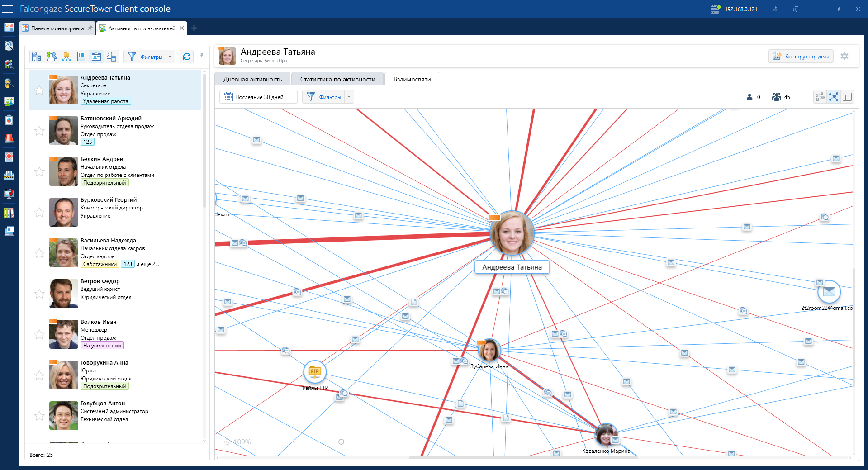
Task: Click the Файлы FTP node icon
Action: [x=314, y=371]
